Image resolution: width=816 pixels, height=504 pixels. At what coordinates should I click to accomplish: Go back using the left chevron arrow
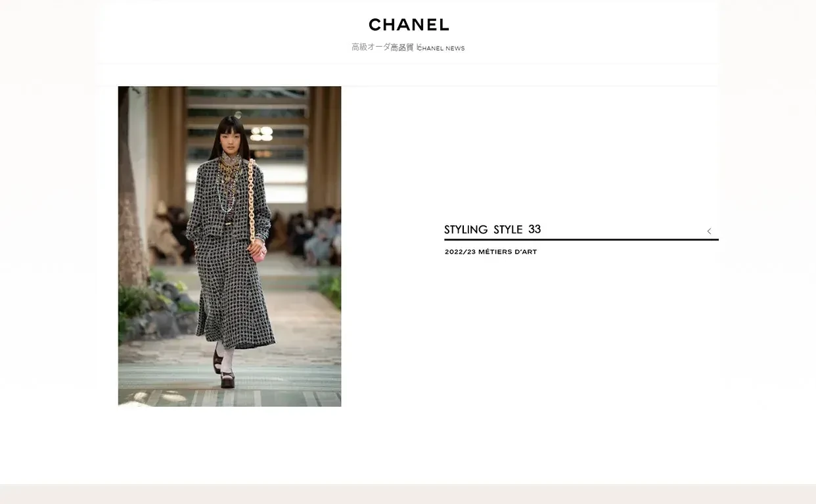pyautogui.click(x=709, y=231)
